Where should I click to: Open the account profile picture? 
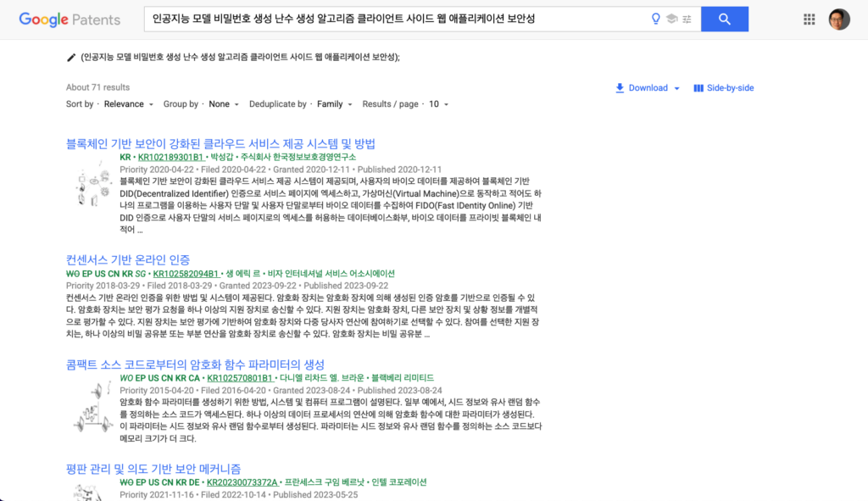838,19
